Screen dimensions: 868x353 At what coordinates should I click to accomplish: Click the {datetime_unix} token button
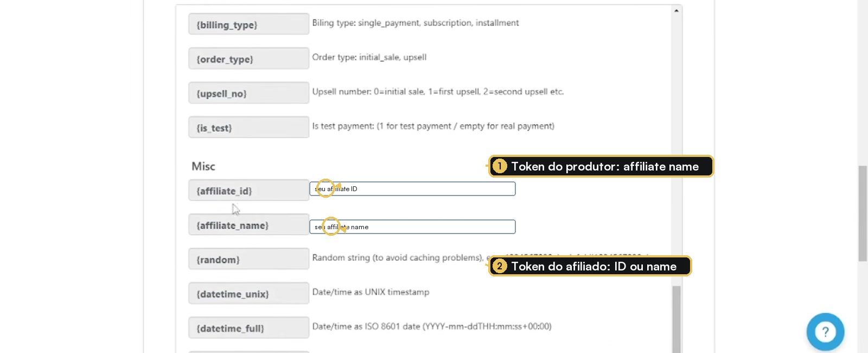click(x=248, y=293)
